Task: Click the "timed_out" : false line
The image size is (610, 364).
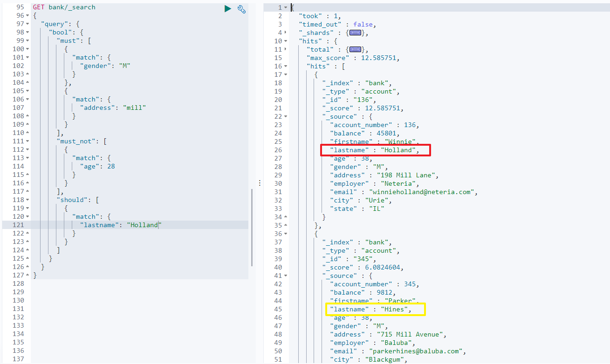Action: pos(337,25)
